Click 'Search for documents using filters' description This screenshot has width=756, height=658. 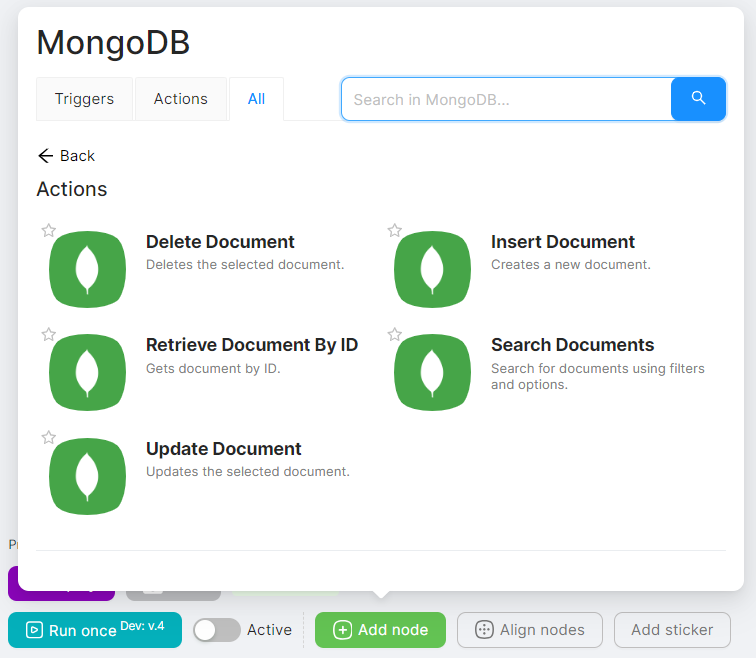click(598, 369)
